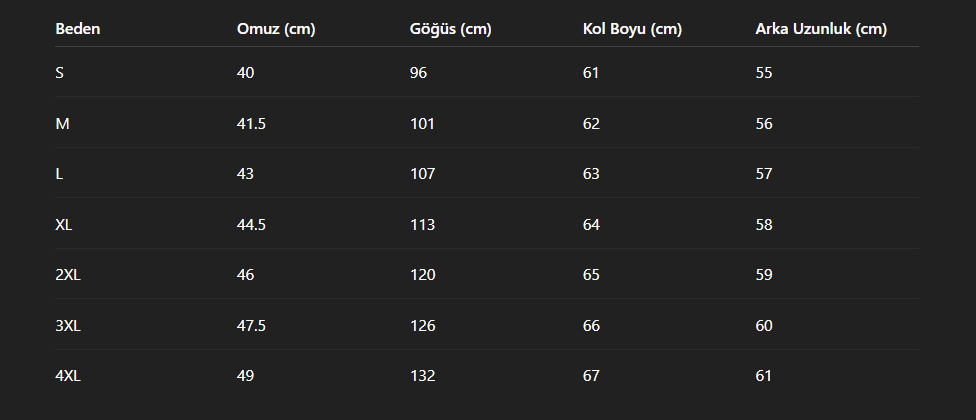The height and width of the screenshot is (420, 976).
Task: Select the 4XL size row label
Action: (x=68, y=376)
